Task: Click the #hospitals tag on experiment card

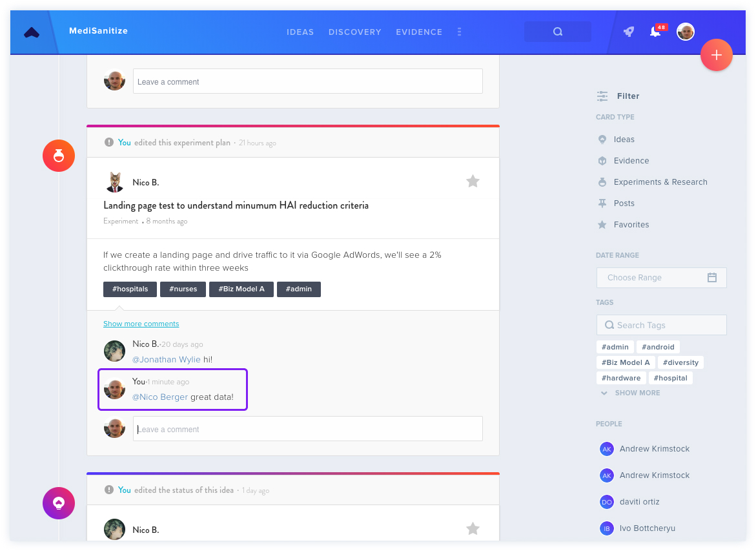Action: (x=130, y=289)
